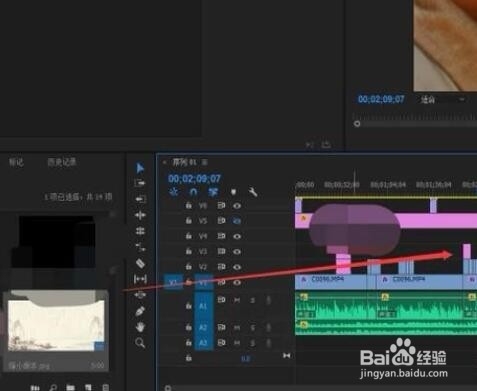
Task: Click the new bin folder icon
Action: click(x=70, y=388)
